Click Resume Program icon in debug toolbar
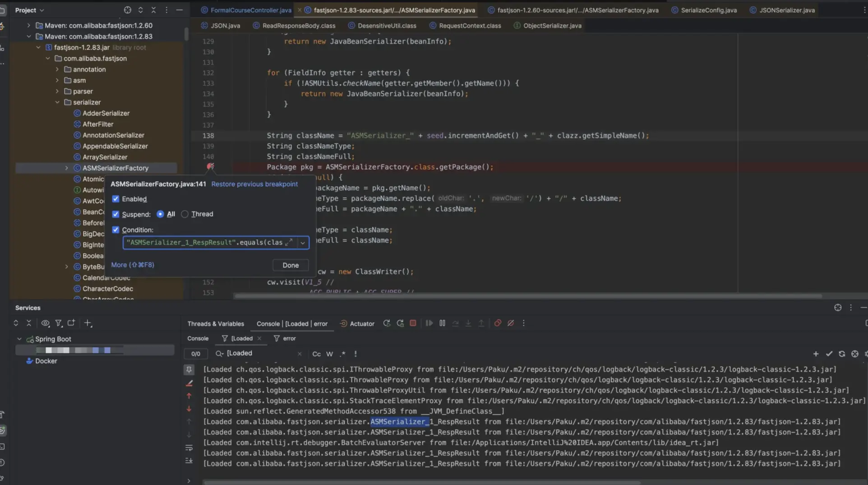 429,323
